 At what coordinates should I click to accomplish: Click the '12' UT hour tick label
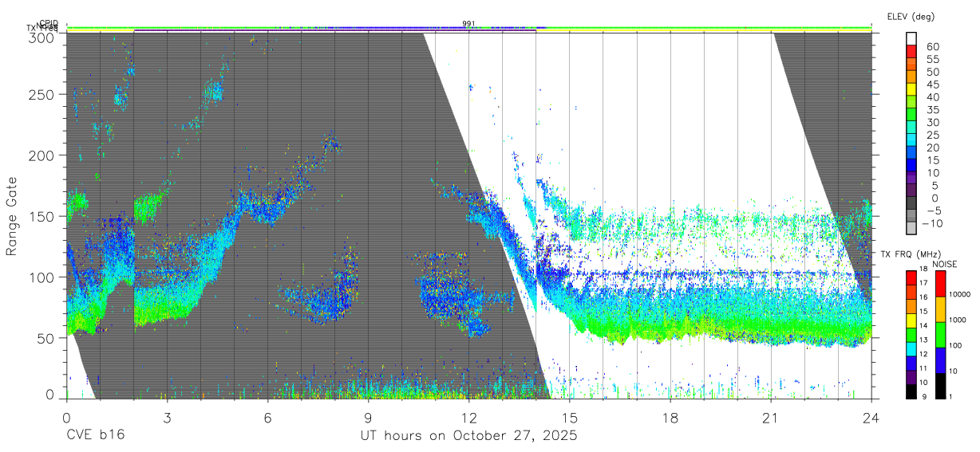[x=468, y=417]
